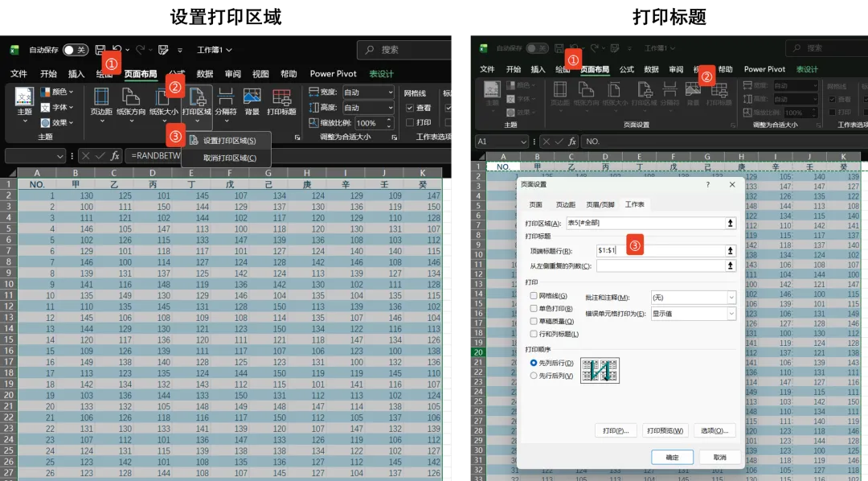Click 取消 button in 页面设置 dialog
Viewport: 868px width, 481px height.
[719, 457]
